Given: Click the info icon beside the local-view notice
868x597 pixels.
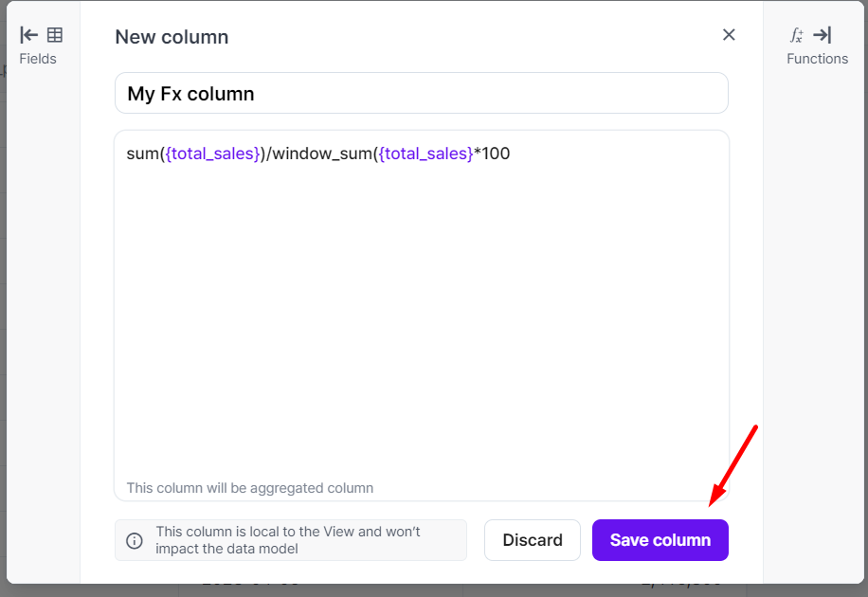Looking at the screenshot, I should [x=135, y=540].
